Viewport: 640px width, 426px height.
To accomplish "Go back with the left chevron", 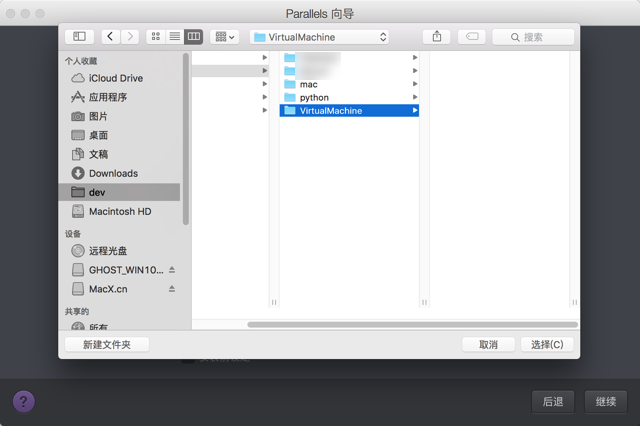I will tap(110, 37).
